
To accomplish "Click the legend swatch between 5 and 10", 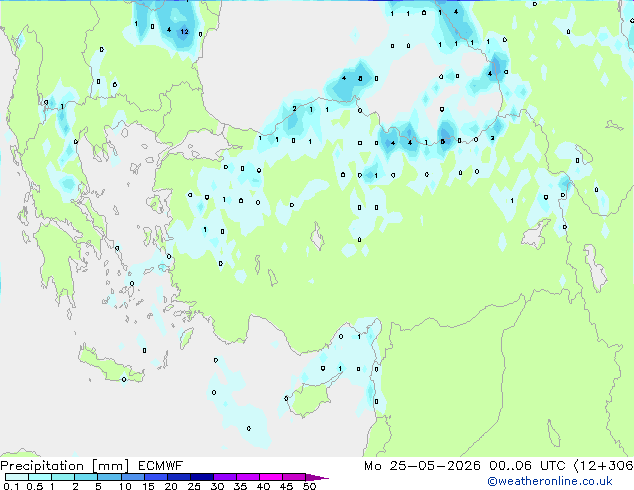I will [x=109, y=477].
